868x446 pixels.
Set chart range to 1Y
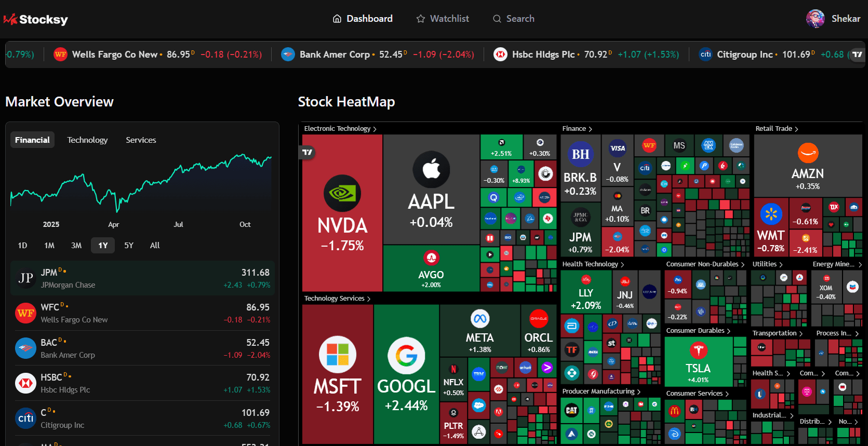tap(103, 245)
